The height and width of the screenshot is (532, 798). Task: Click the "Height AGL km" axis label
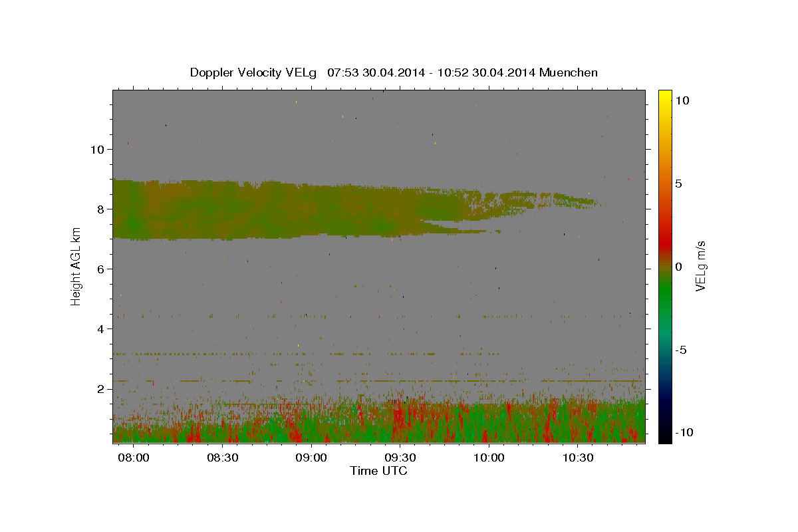pyautogui.click(x=76, y=266)
